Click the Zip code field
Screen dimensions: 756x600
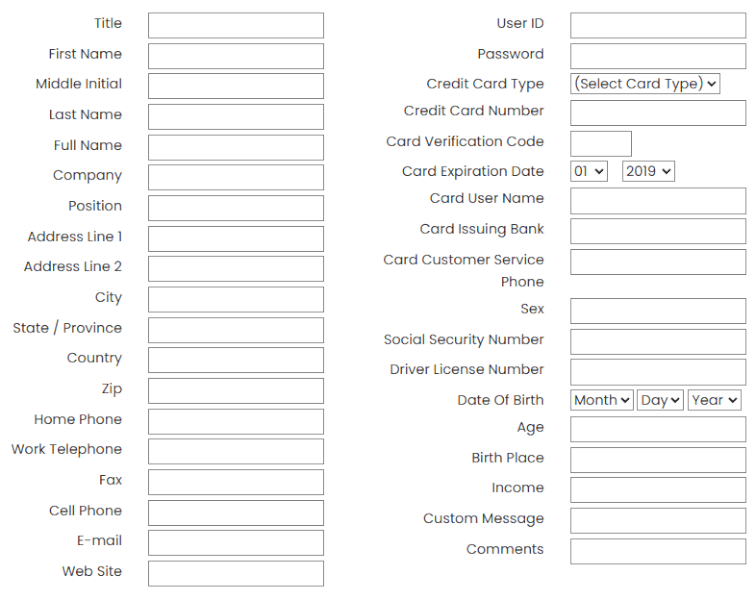point(236,391)
